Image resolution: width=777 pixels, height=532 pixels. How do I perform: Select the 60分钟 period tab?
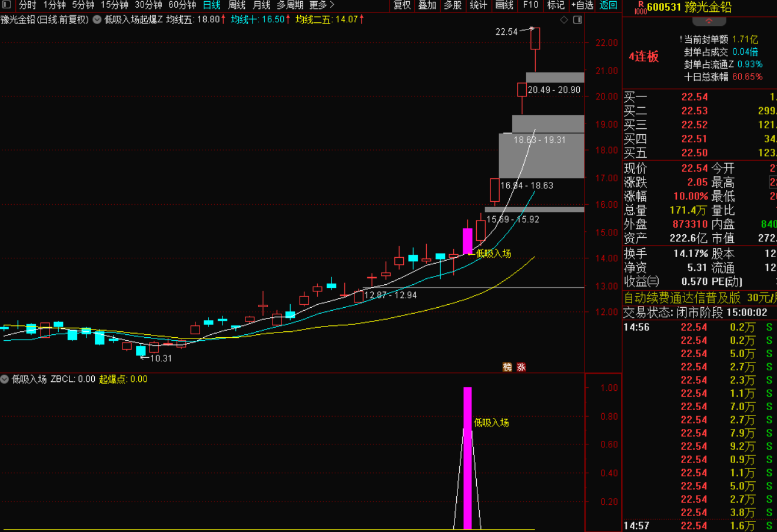(182, 5)
